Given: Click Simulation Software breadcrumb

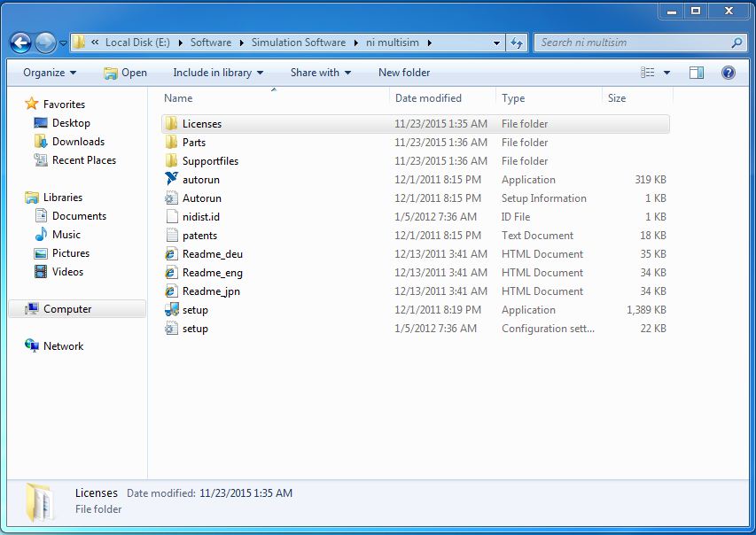Looking at the screenshot, I should click(299, 43).
